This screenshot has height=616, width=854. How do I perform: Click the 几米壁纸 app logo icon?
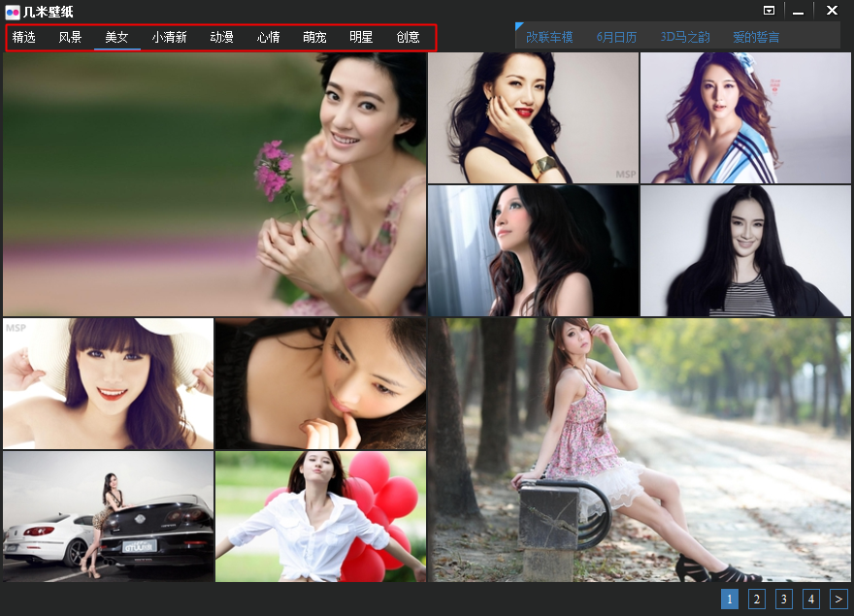click(13, 12)
